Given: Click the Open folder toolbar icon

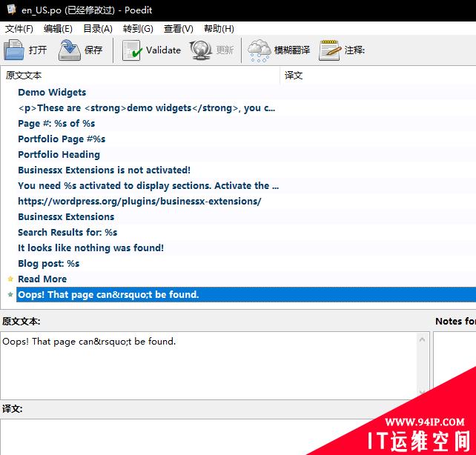Looking at the screenshot, I should [14, 50].
